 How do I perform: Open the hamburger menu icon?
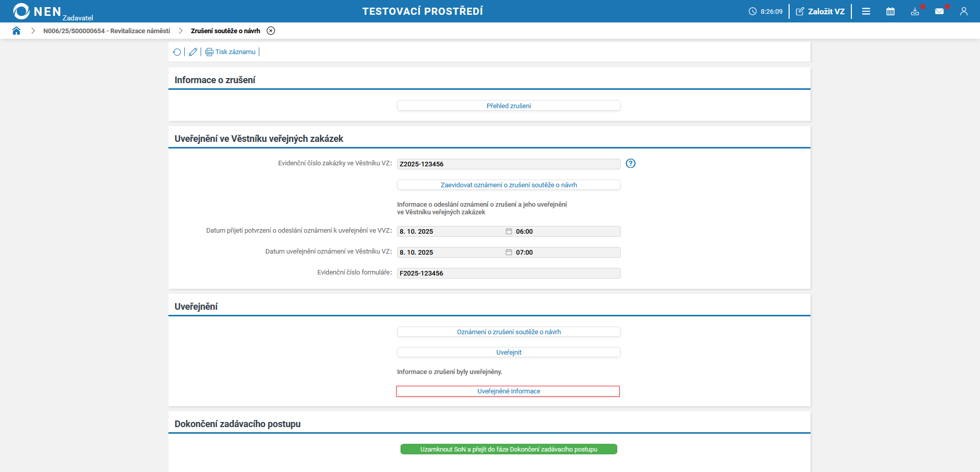coord(866,11)
